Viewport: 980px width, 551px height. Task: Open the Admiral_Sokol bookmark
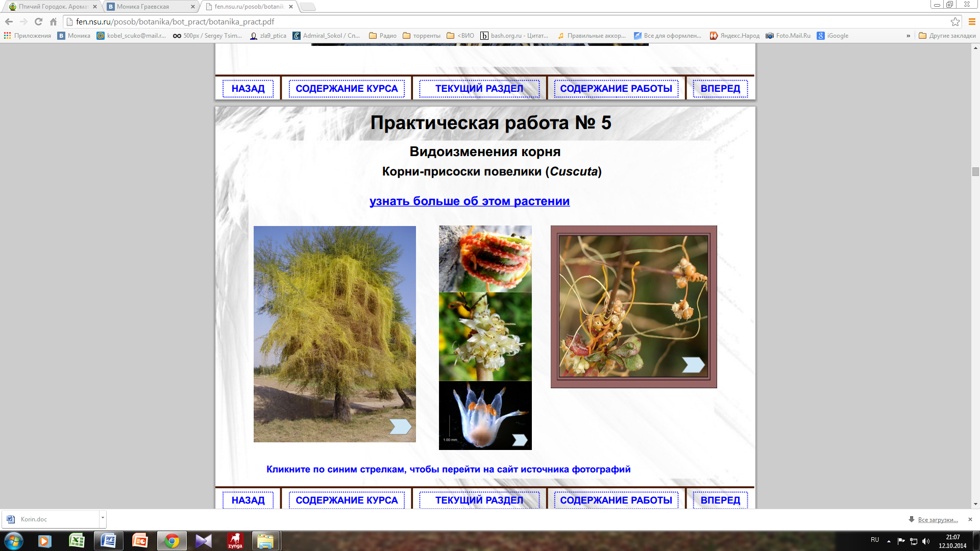point(326,36)
